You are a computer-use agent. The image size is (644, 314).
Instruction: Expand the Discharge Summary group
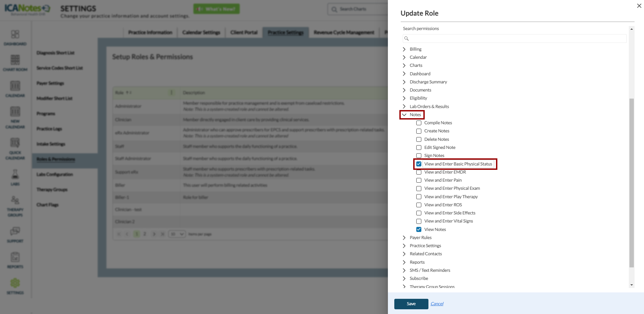click(x=404, y=82)
